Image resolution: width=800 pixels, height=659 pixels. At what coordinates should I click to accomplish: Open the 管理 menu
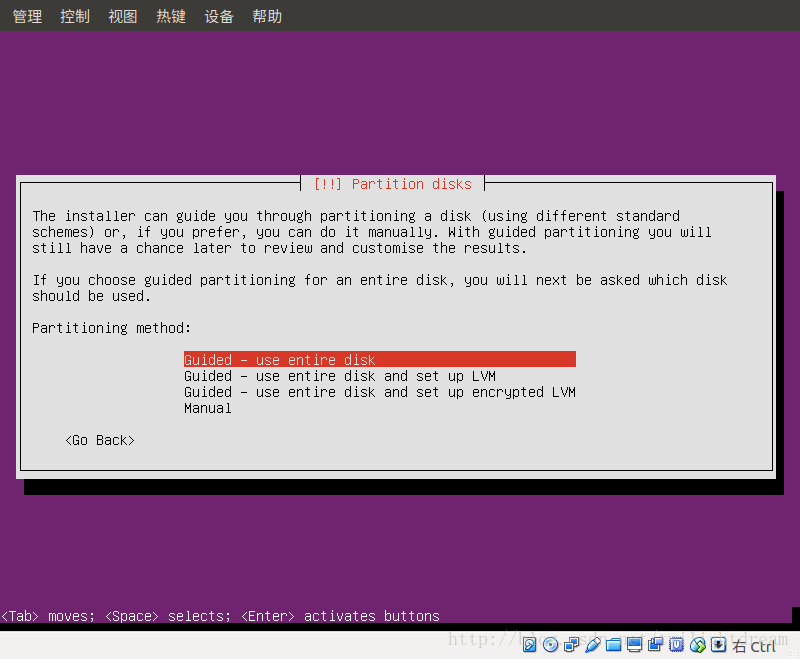click(27, 16)
